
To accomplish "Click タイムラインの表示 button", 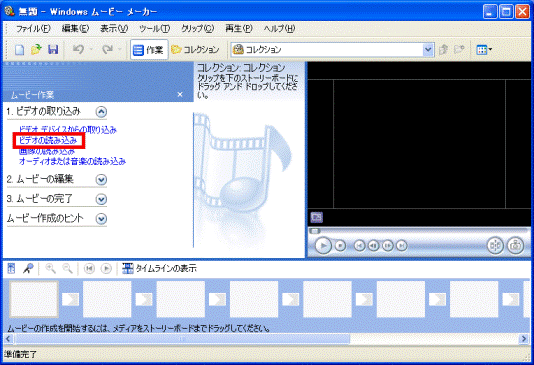I will (x=159, y=269).
